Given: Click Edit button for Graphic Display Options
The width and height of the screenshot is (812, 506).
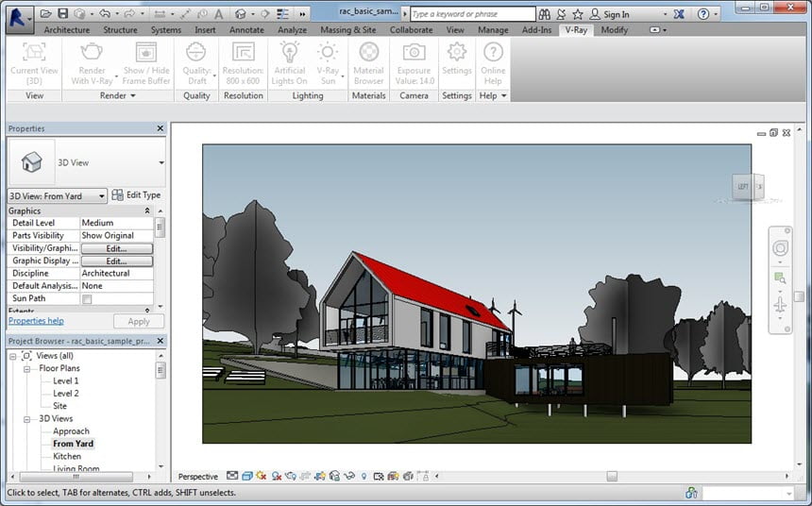Looking at the screenshot, I should point(116,261).
